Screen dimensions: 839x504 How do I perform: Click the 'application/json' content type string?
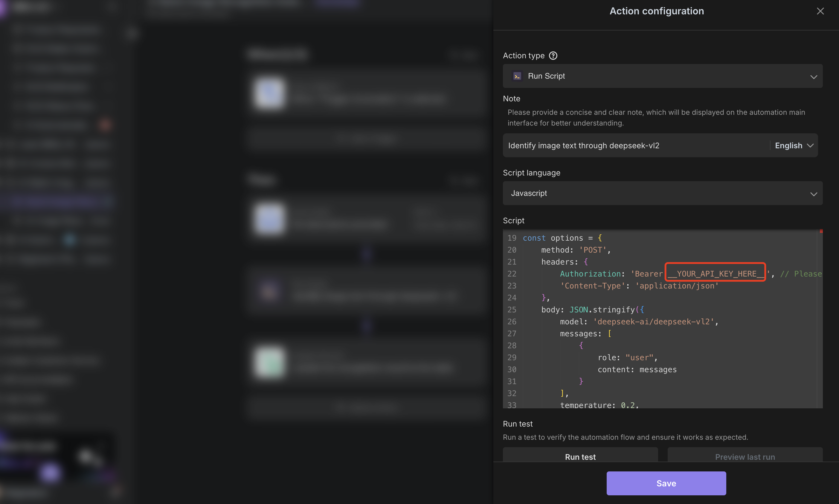677,285
